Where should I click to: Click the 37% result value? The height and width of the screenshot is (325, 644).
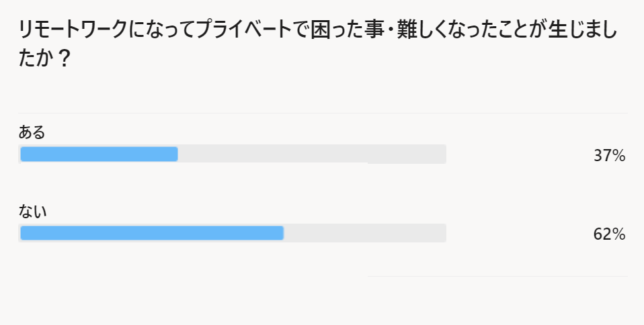[609, 156]
